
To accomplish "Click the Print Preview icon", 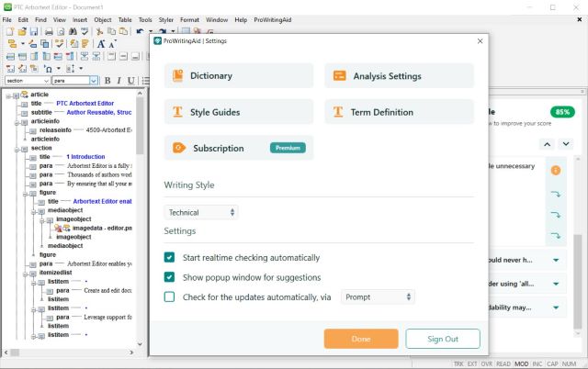I will click(x=61, y=32).
